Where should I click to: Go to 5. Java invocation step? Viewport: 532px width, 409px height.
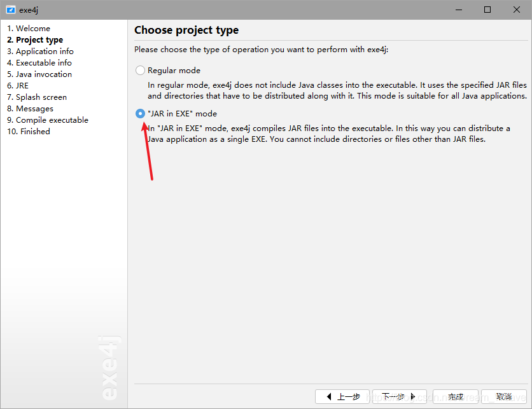[39, 74]
